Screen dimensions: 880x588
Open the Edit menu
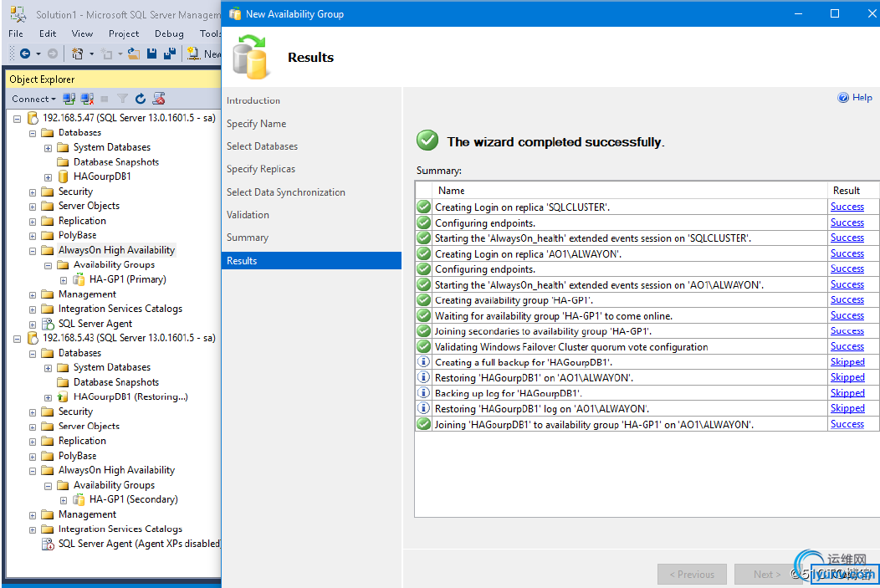coord(48,33)
